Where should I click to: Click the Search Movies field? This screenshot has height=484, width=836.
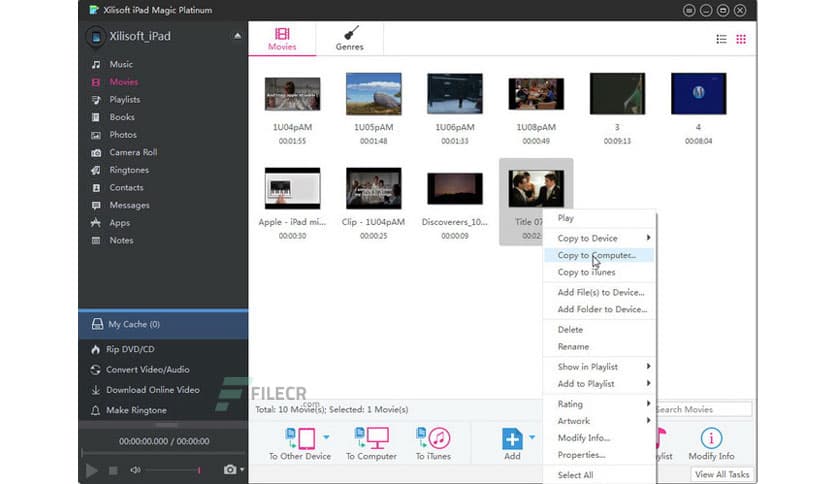click(x=704, y=409)
